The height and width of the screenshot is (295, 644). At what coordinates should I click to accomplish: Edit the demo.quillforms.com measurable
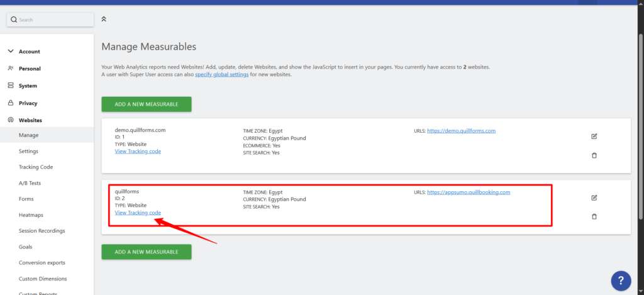click(594, 136)
